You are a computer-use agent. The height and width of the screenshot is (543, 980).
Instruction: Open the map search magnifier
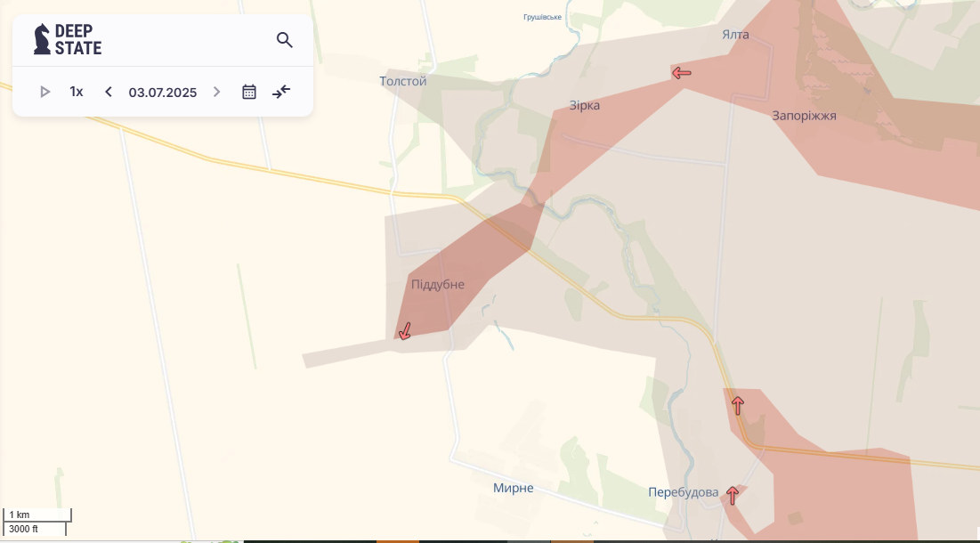tap(285, 40)
